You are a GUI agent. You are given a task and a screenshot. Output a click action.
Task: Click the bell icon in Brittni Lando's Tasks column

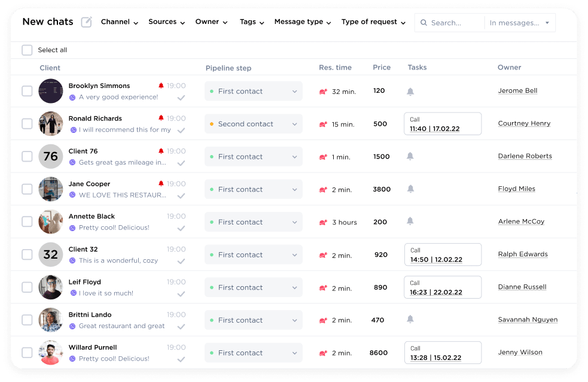(x=410, y=320)
